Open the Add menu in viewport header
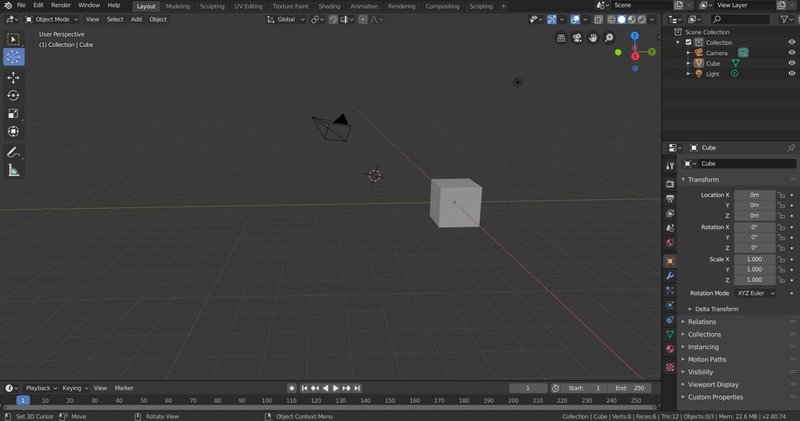Image resolution: width=800 pixels, height=421 pixels. 136,19
